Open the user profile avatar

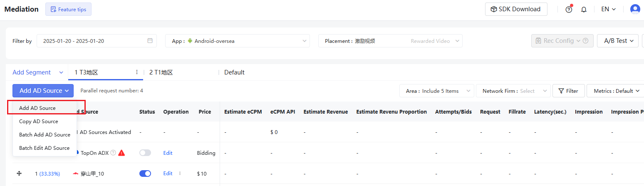pyautogui.click(x=635, y=9)
